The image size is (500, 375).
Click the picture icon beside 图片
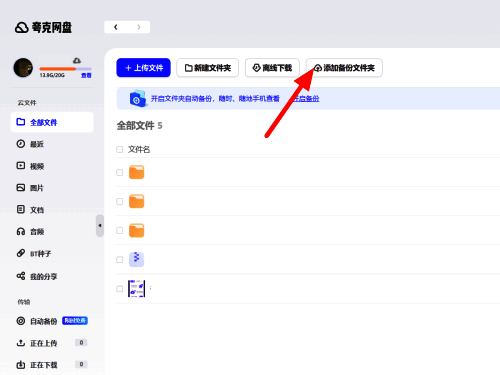[21, 187]
